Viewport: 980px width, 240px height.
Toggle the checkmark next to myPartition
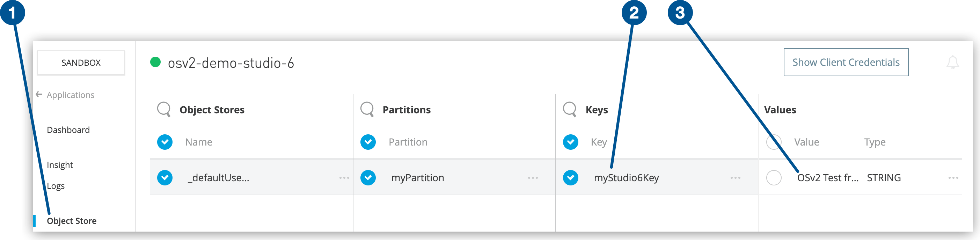pyautogui.click(x=368, y=177)
